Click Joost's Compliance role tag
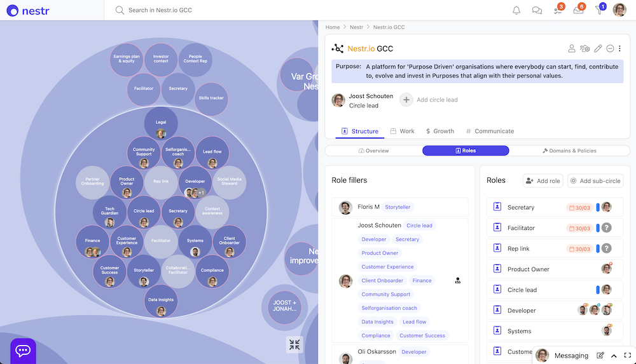This screenshot has height=364, width=636. tap(376, 335)
